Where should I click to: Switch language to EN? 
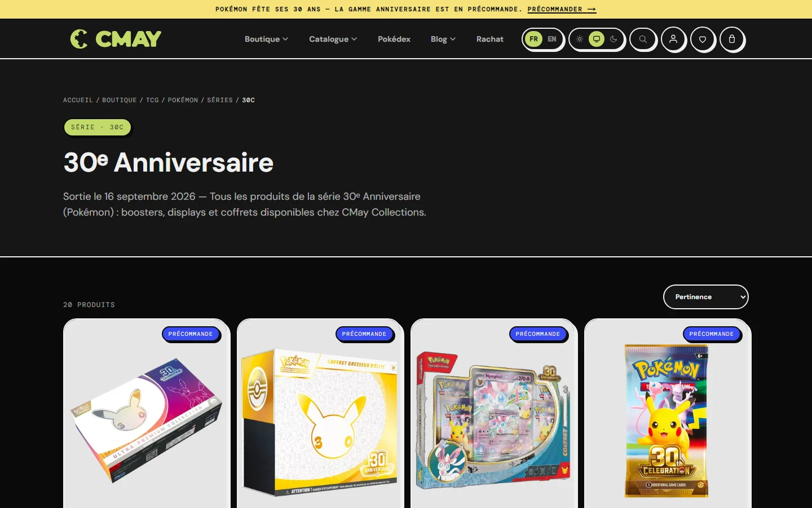[552, 39]
